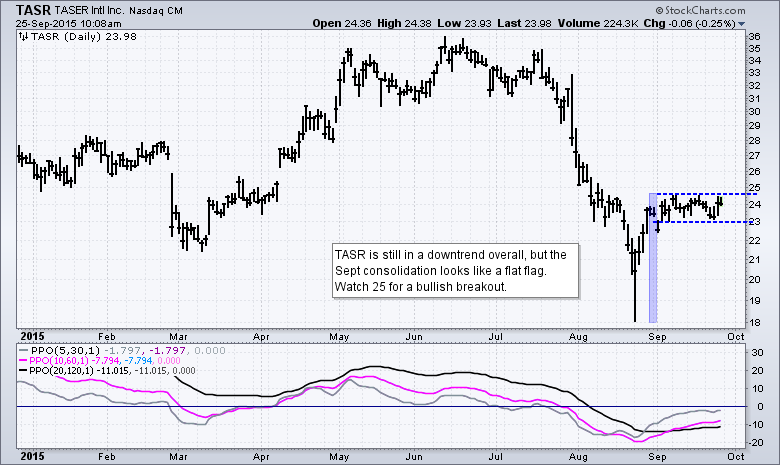Click the gray PPO(5,30,1) legend line swatch
Viewport: 780px width, 465px height.
click(23, 351)
